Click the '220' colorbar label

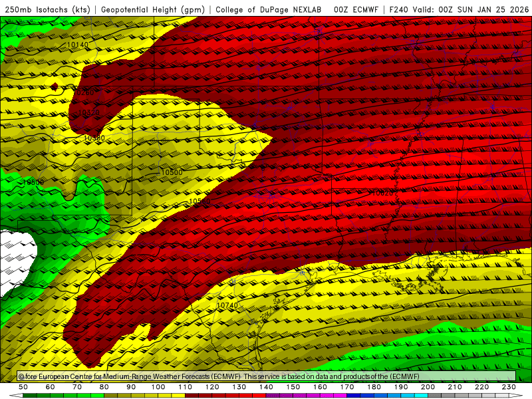click(482, 387)
